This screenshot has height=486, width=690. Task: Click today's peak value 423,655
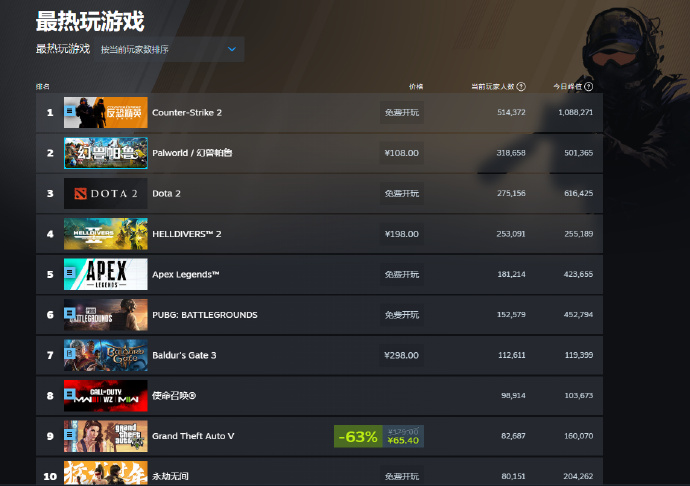[578, 274]
